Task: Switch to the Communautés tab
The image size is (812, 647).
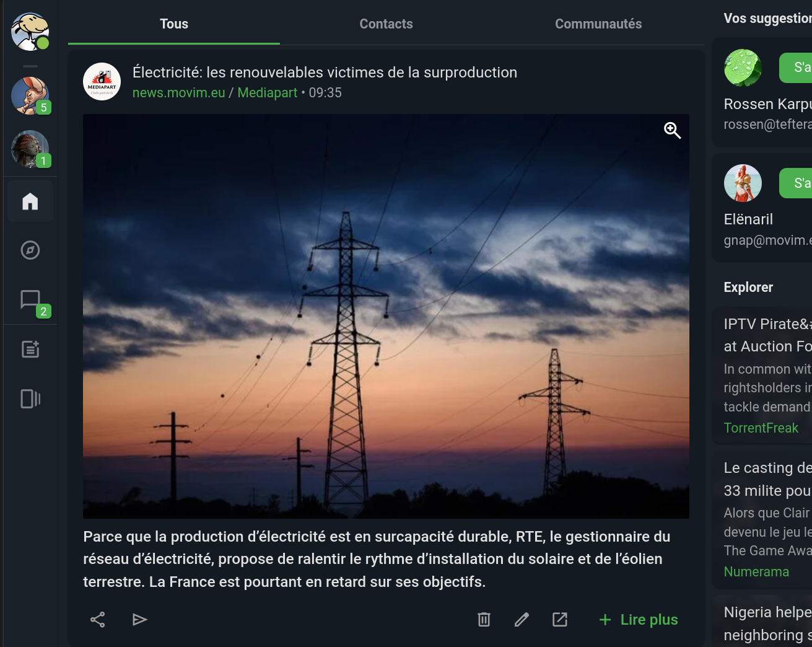Action: 598,24
